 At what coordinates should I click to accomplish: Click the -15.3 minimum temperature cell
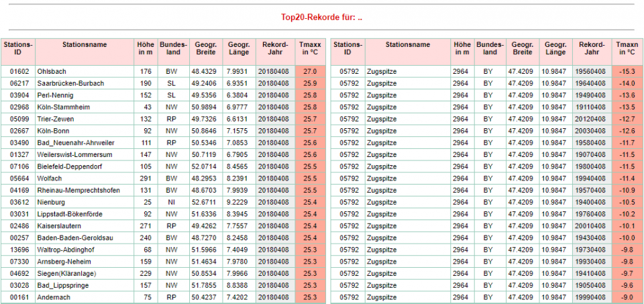coord(627,71)
